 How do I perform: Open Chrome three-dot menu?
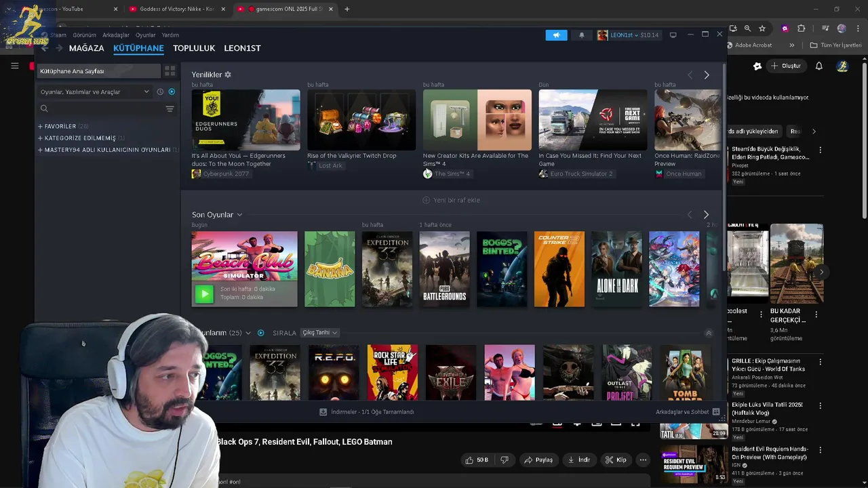[x=857, y=28]
